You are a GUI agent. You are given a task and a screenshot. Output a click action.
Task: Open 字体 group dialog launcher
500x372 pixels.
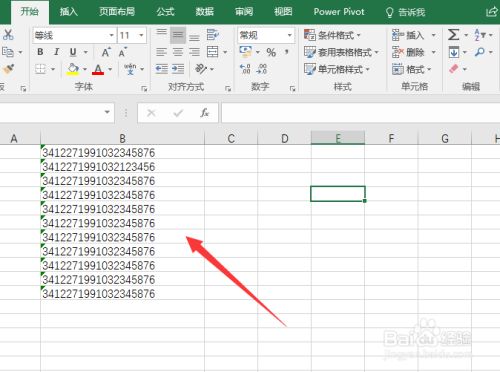[144, 88]
